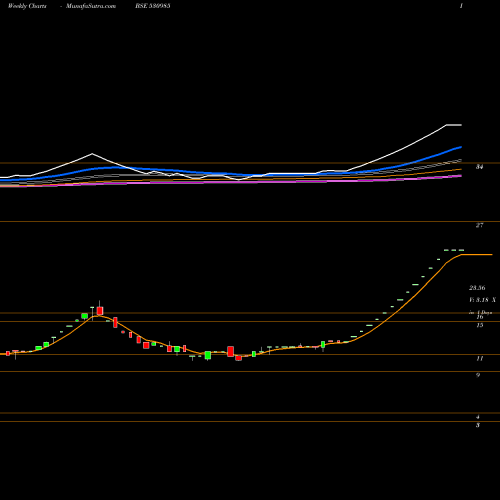This screenshot has width=500, height=500.
Task: Click the price axis label '9'
Action: coord(478,375)
